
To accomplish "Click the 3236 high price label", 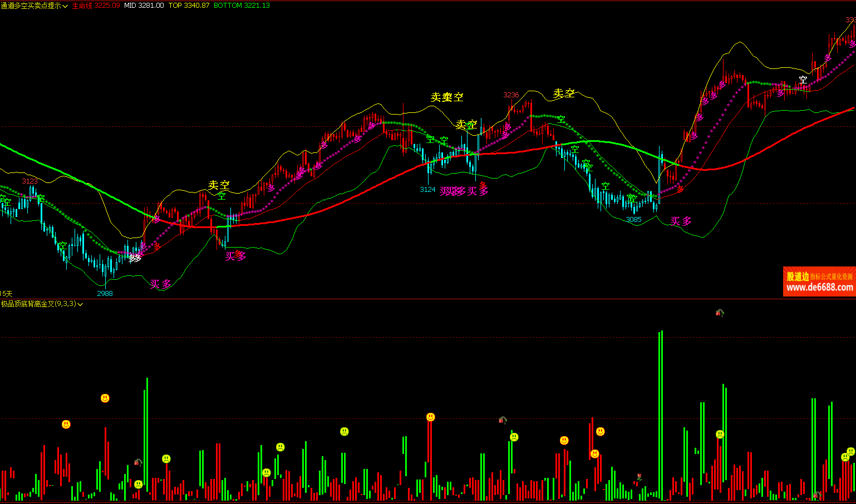I will tap(511, 95).
